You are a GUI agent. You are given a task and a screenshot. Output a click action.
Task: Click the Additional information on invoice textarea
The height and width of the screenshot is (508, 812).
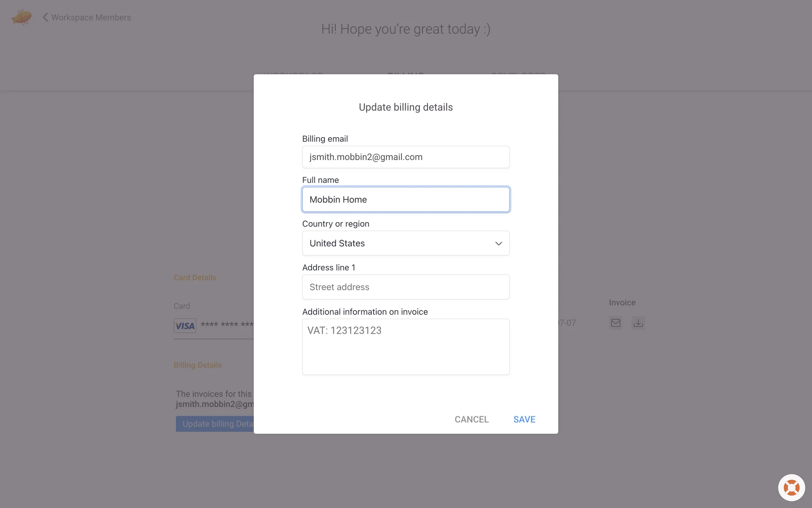[x=406, y=347]
